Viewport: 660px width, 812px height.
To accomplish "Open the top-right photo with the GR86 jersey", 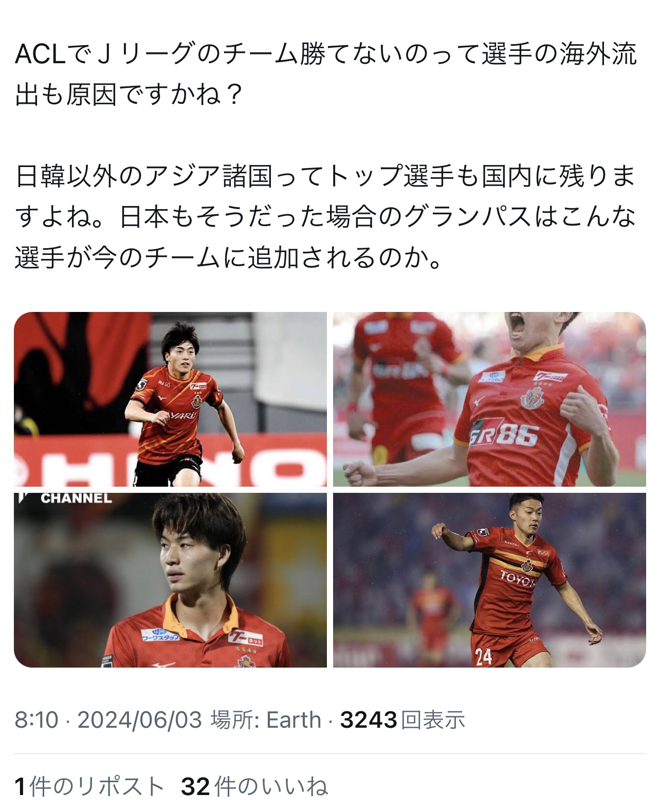I will (x=489, y=399).
